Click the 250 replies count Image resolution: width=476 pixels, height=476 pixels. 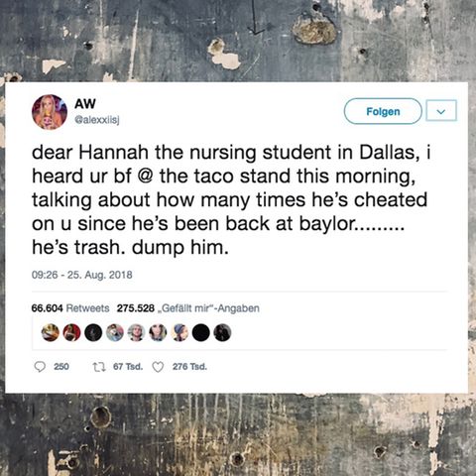pos(61,367)
